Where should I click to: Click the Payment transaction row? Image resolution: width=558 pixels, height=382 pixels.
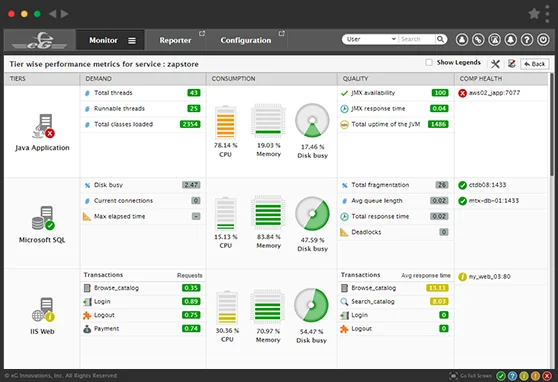click(142, 329)
